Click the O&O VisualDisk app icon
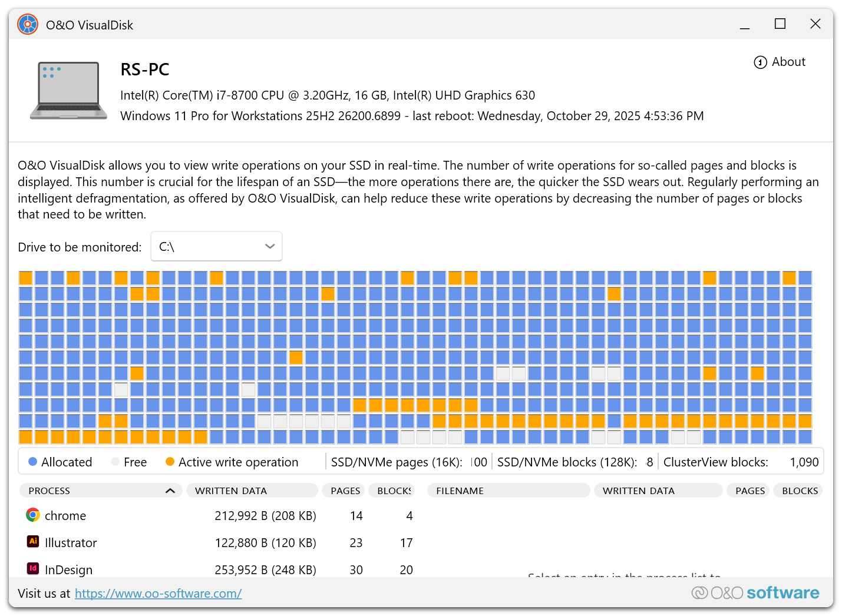Image resolution: width=842 pixels, height=616 pixels. pyautogui.click(x=28, y=25)
